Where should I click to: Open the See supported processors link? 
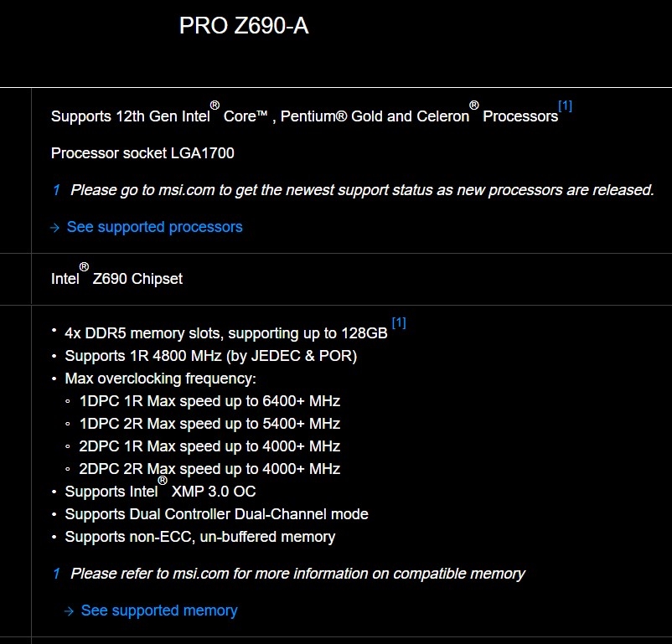154,227
